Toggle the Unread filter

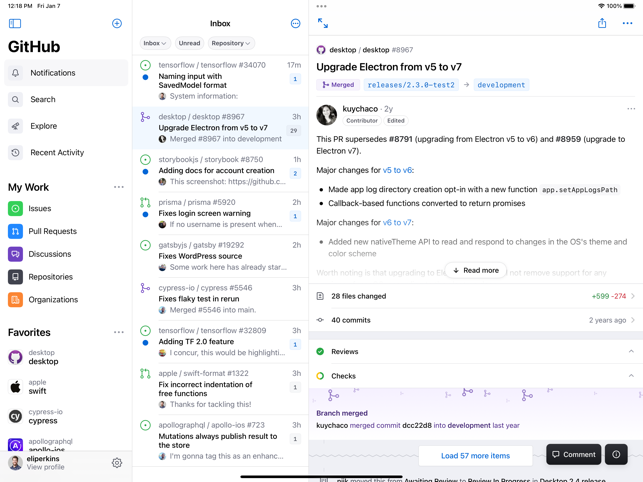coord(189,43)
